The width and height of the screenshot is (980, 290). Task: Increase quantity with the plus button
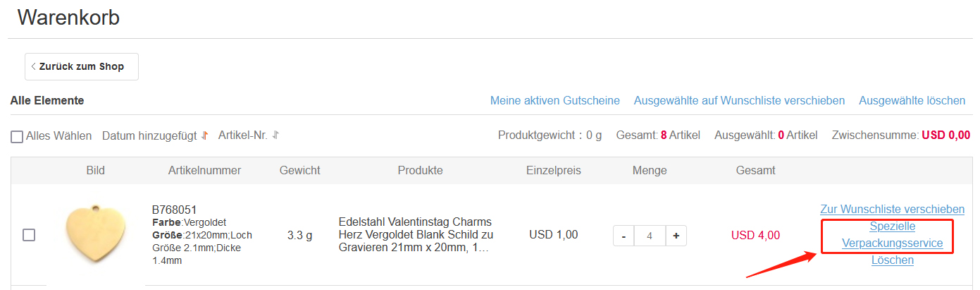676,236
